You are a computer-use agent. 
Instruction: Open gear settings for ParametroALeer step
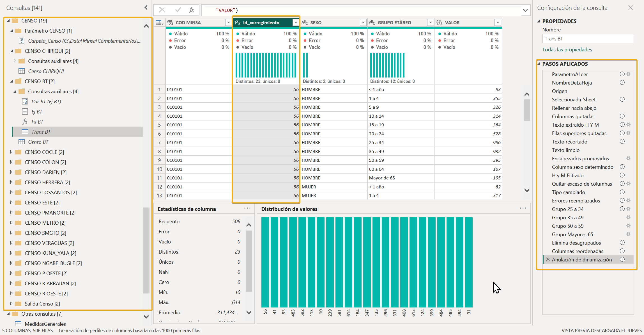pyautogui.click(x=628, y=74)
